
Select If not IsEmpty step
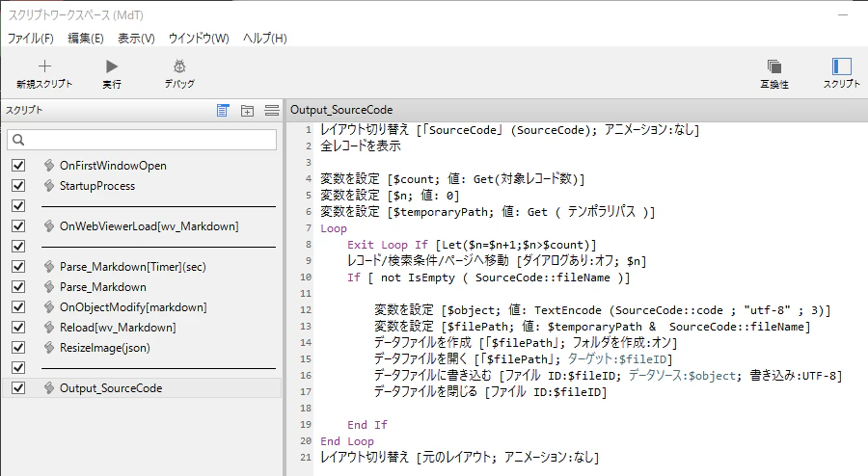click(x=489, y=278)
